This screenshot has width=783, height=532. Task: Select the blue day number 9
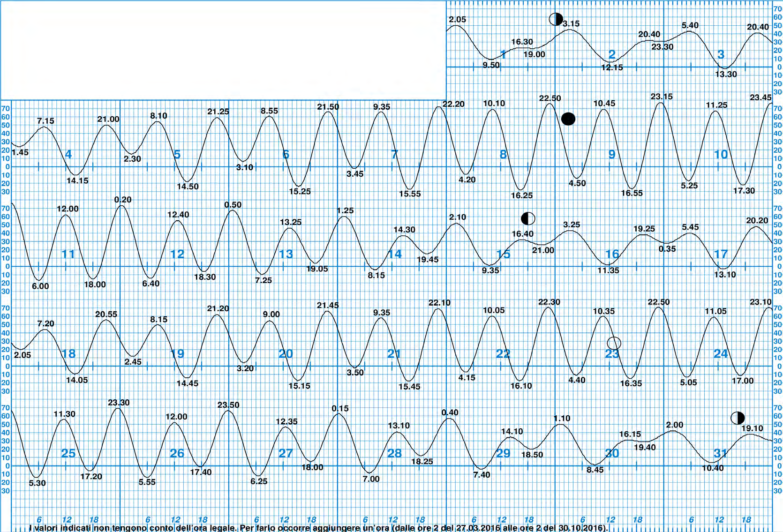tap(612, 154)
